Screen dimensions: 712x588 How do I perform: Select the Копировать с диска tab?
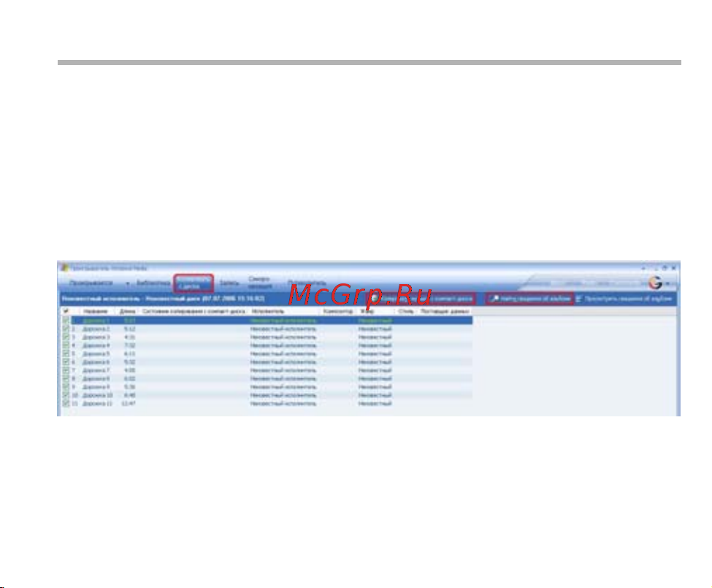tap(194, 283)
